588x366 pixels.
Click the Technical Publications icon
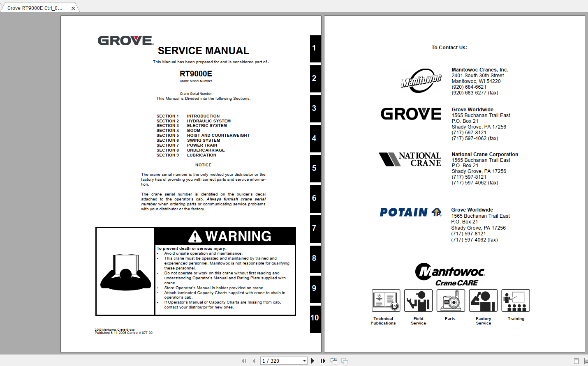[386, 300]
